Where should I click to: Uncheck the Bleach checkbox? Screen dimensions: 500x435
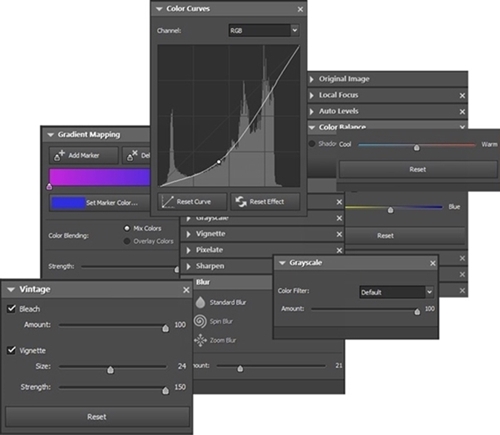click(x=12, y=308)
